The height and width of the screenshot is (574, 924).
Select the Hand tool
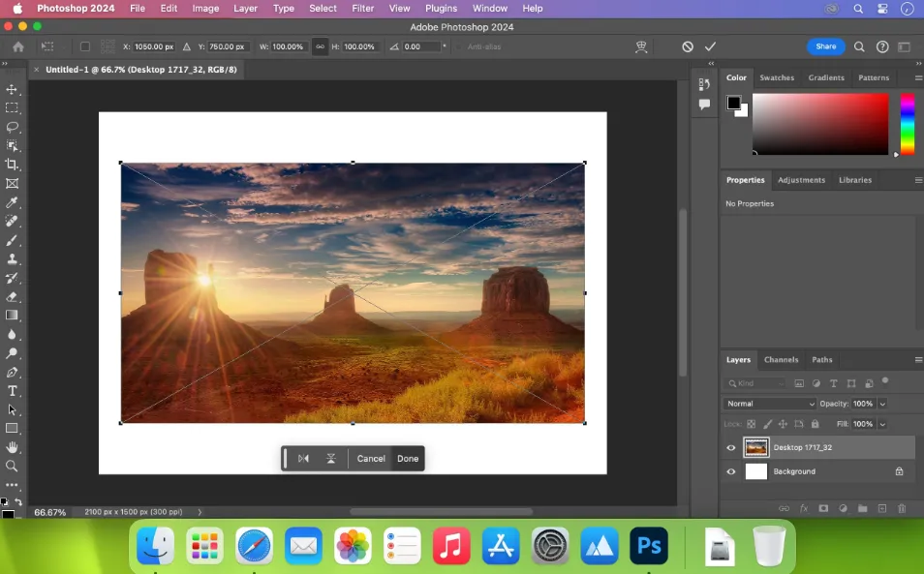pyautogui.click(x=12, y=447)
